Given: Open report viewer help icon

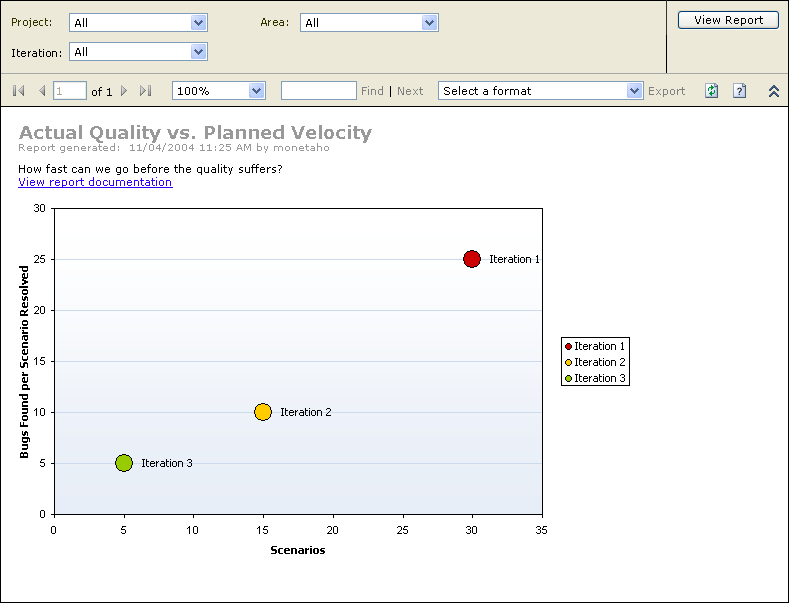Looking at the screenshot, I should coord(739,91).
